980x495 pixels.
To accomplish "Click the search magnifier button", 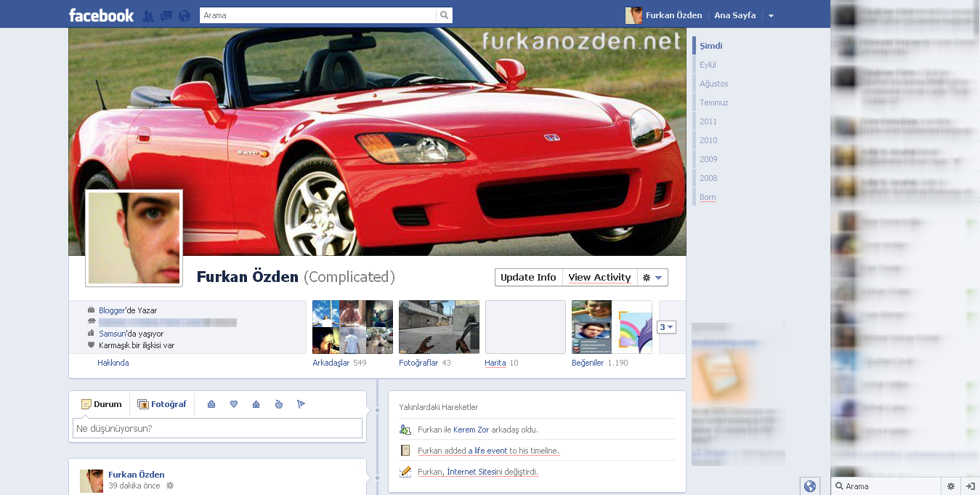I will point(444,15).
